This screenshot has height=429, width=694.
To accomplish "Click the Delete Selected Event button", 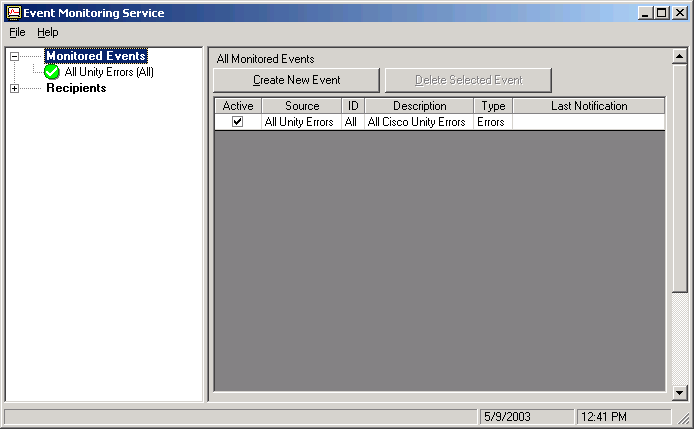I will (x=468, y=80).
